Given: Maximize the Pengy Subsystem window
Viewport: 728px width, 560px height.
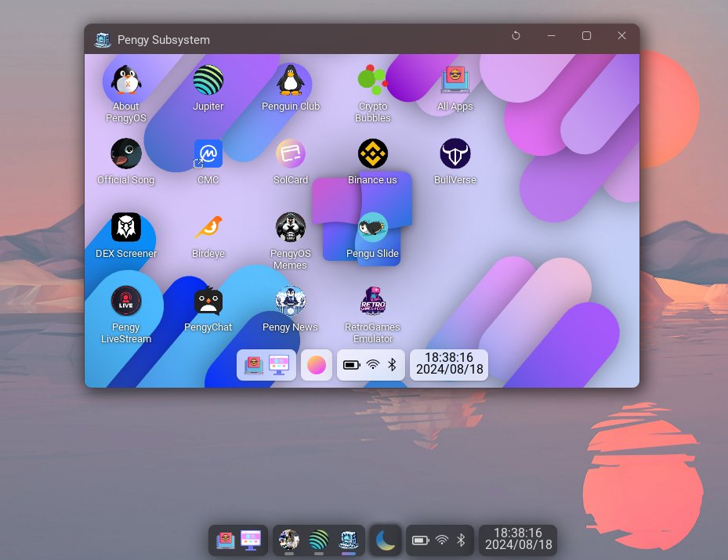Looking at the screenshot, I should coord(586,36).
